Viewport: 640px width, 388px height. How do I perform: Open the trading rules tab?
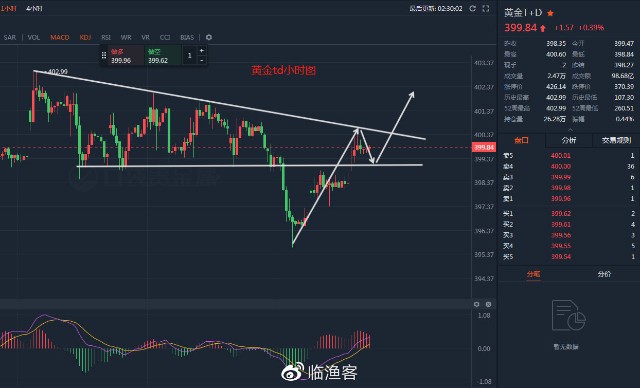point(616,140)
